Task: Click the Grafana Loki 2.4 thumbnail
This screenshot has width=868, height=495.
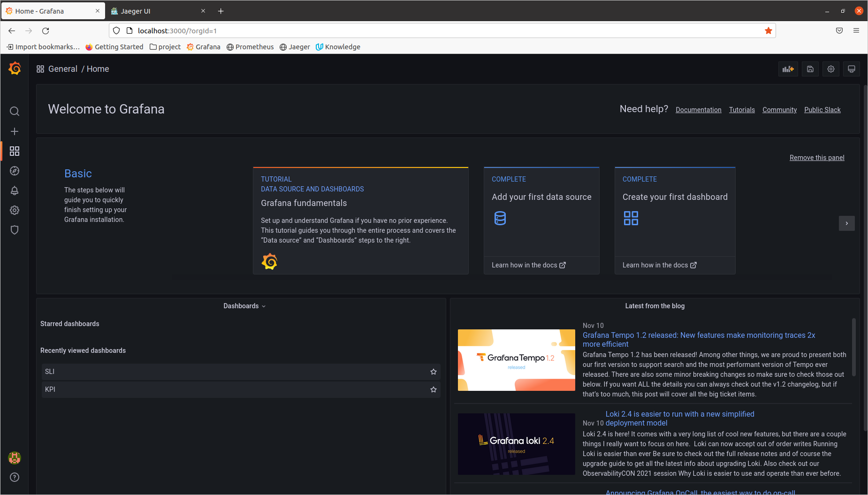Action: [516, 444]
